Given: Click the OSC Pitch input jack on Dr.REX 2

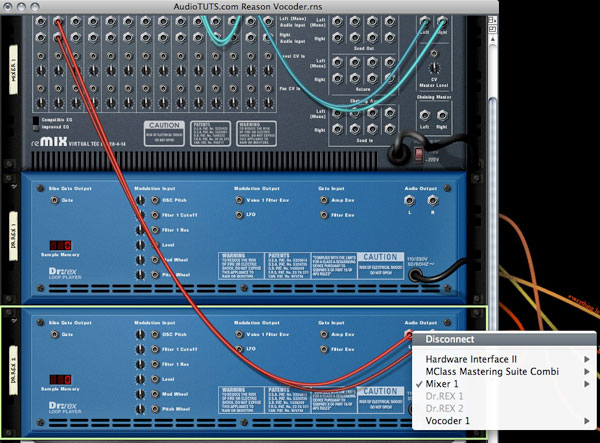Looking at the screenshot, I should [x=155, y=334].
